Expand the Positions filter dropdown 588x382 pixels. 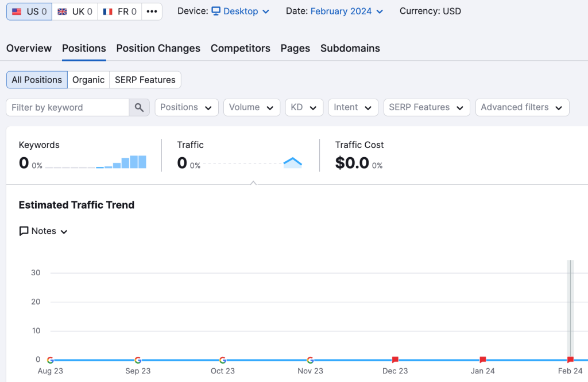pos(187,107)
